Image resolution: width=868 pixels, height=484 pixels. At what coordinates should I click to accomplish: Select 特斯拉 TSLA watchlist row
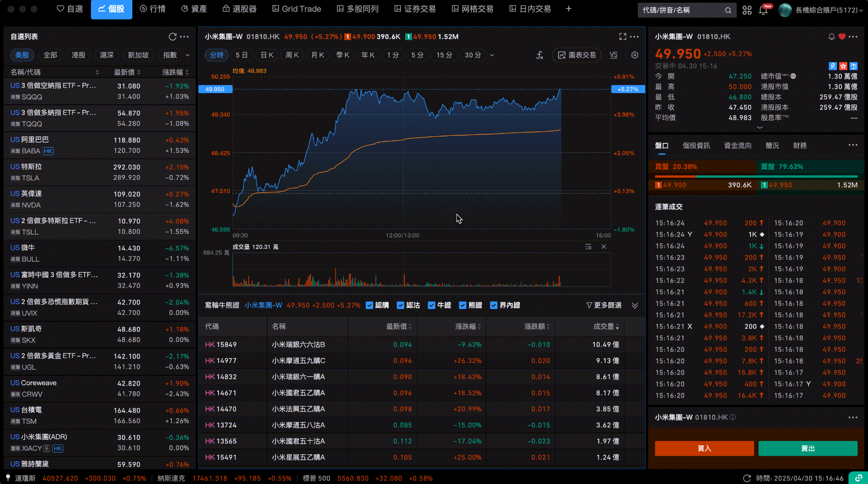(x=99, y=172)
